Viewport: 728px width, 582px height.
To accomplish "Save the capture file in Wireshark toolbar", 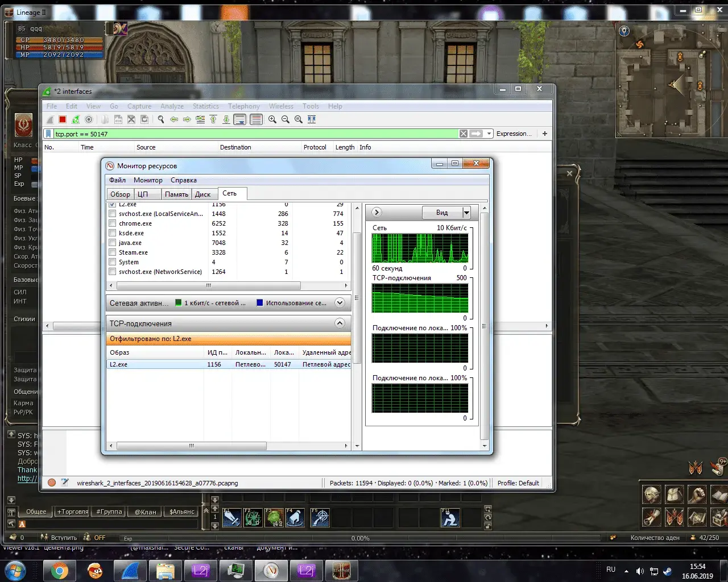I will click(118, 119).
